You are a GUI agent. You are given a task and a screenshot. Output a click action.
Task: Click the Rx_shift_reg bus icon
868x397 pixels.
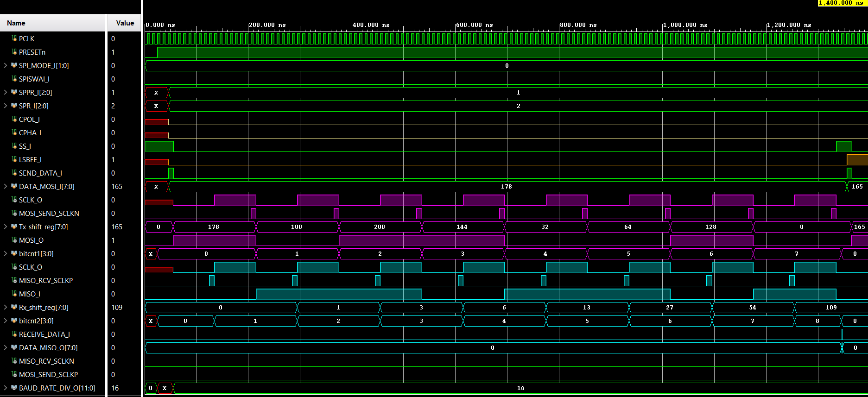click(14, 308)
